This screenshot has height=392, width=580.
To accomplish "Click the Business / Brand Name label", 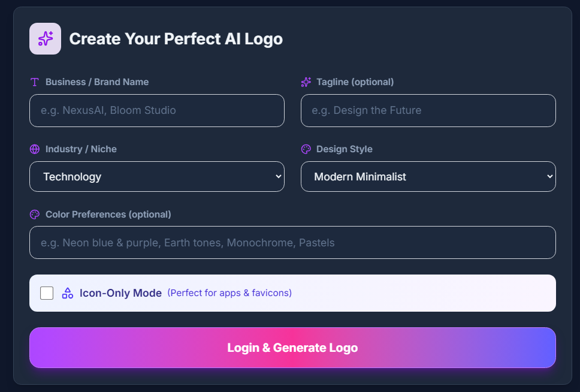I will pos(97,82).
